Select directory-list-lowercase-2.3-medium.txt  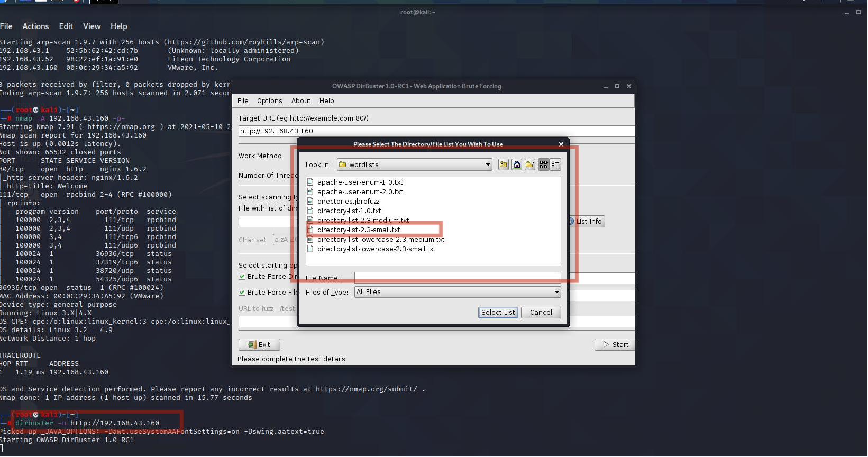tap(381, 240)
